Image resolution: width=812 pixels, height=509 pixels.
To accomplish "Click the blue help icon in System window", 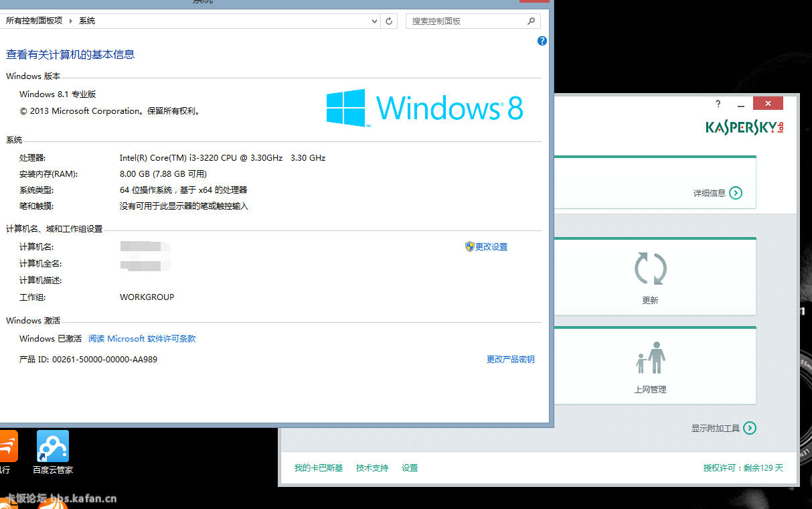I will pos(542,41).
